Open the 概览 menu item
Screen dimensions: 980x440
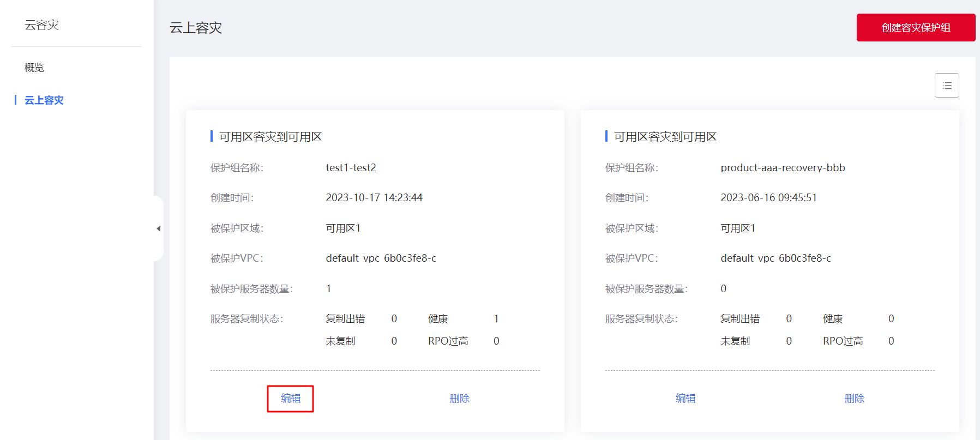34,68
